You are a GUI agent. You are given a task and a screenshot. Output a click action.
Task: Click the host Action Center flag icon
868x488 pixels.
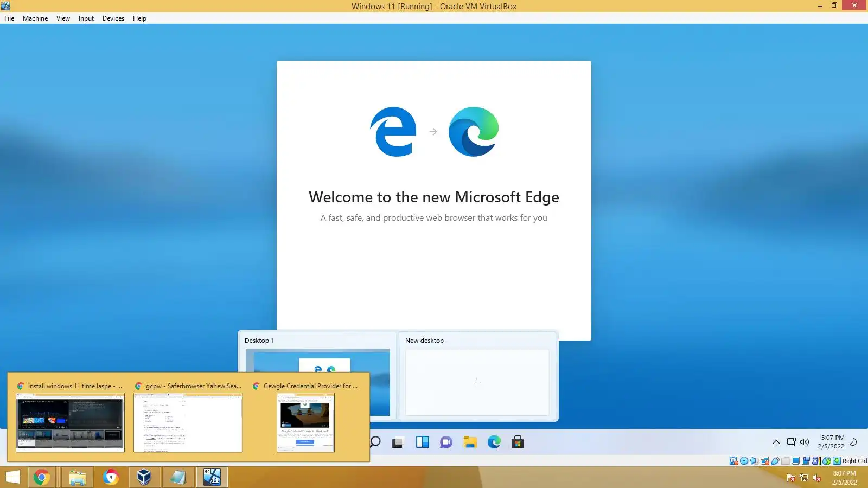791,478
